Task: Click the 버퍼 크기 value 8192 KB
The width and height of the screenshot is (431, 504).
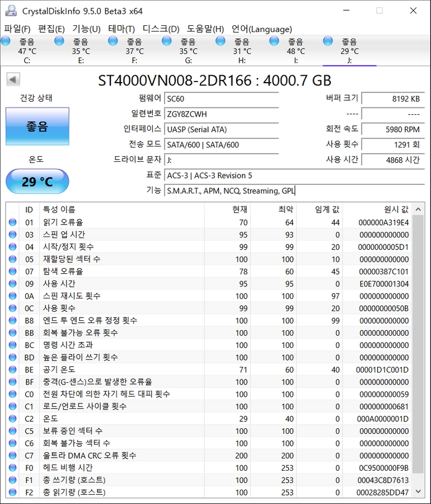Action: (393, 99)
